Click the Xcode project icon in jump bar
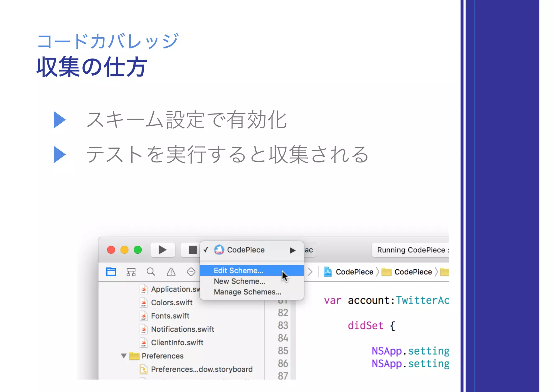Viewport: 555px width, 392px height. (x=328, y=272)
